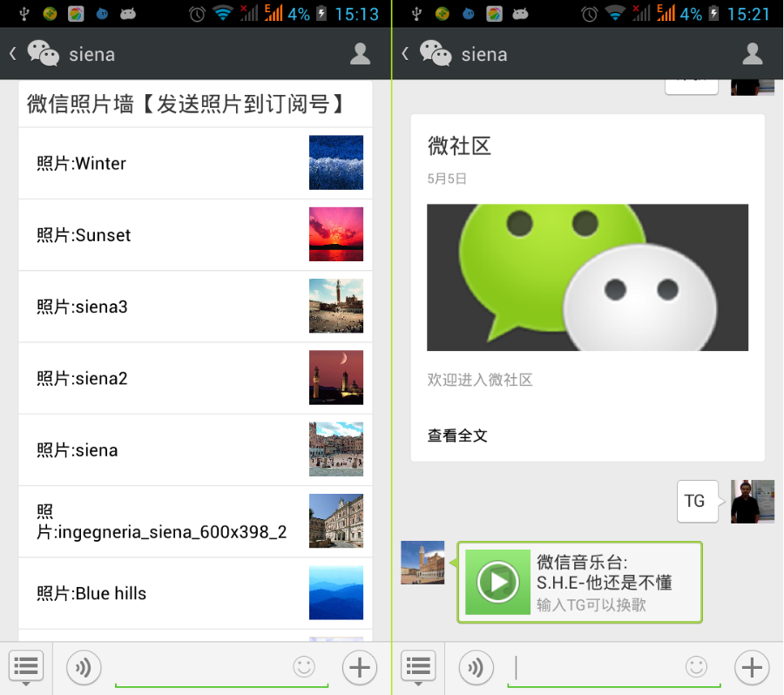
Task: Tap the WeChat logo article image
Action: click(x=587, y=277)
